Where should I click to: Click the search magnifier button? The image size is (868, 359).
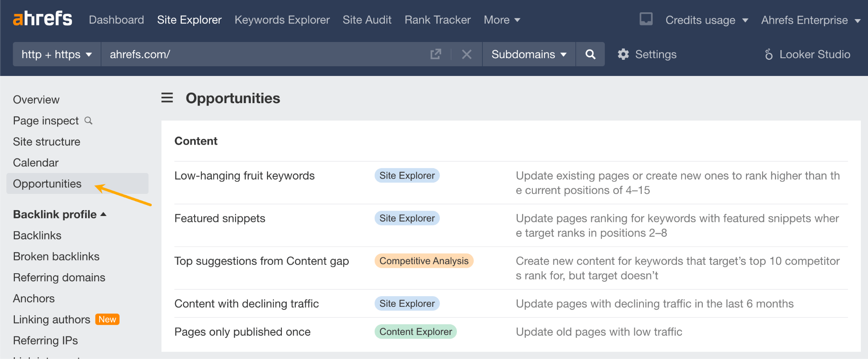coord(590,54)
